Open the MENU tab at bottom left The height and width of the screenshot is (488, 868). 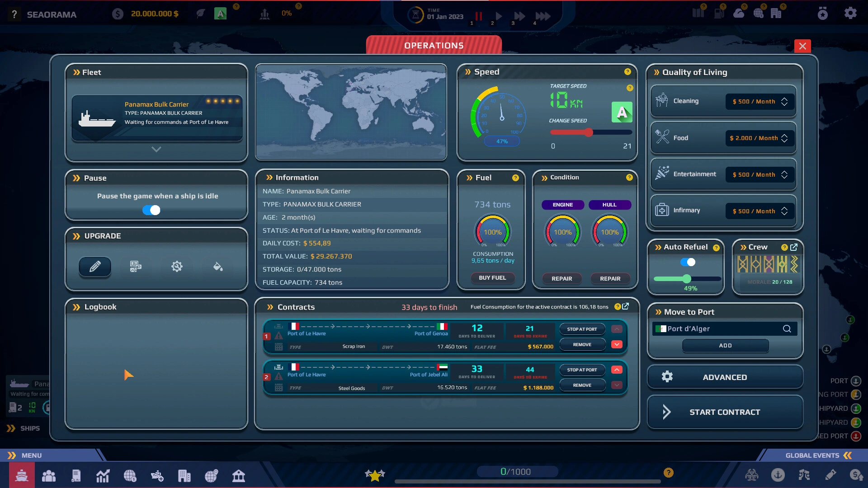[32, 455]
